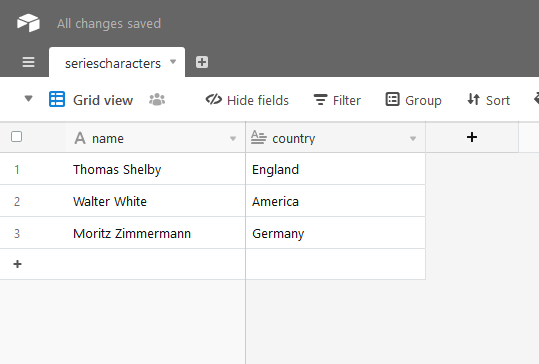Expand the views sidebar arrow
The image size is (539, 364).
click(29, 99)
